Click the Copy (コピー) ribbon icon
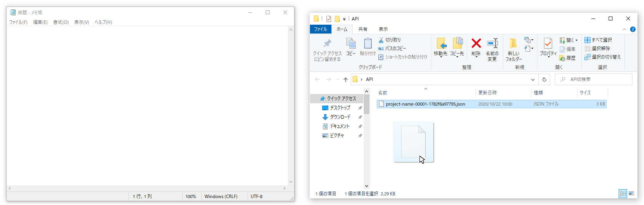 351,44
